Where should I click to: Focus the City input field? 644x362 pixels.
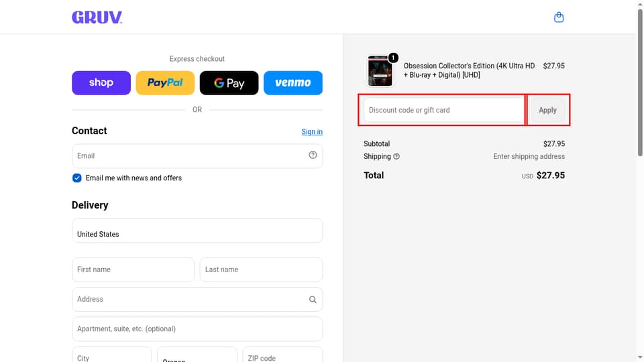pyautogui.click(x=112, y=355)
